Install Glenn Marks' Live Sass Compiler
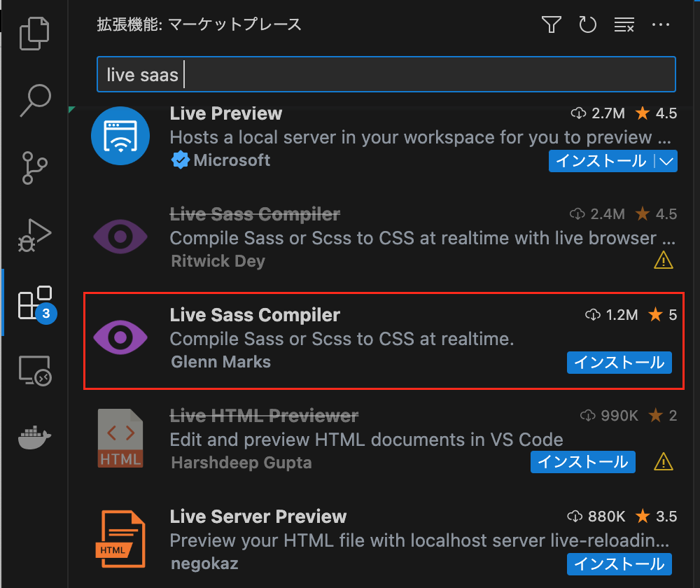The height and width of the screenshot is (588, 700). (x=619, y=362)
